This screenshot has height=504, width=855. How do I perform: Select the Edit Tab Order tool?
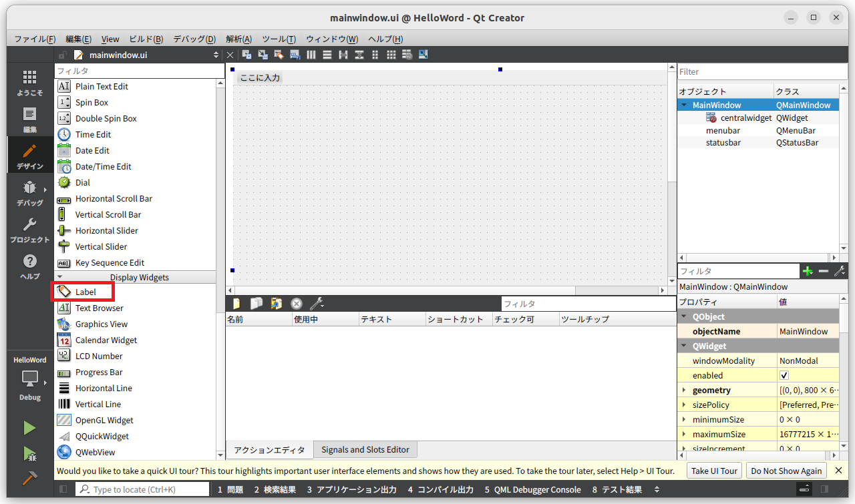(295, 54)
